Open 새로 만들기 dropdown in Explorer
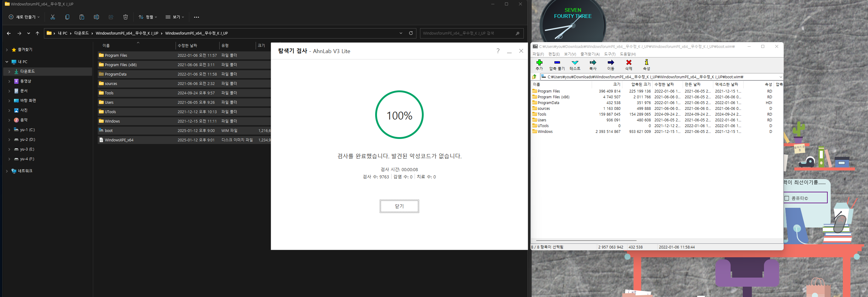Viewport: 868px width, 297px height. pyautogui.click(x=24, y=17)
